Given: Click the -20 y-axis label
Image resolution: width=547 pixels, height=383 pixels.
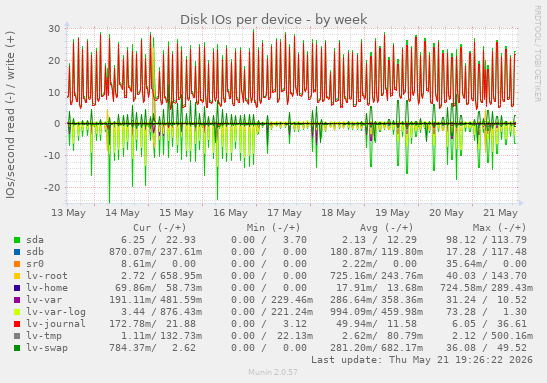Looking at the screenshot, I should [x=52, y=188].
